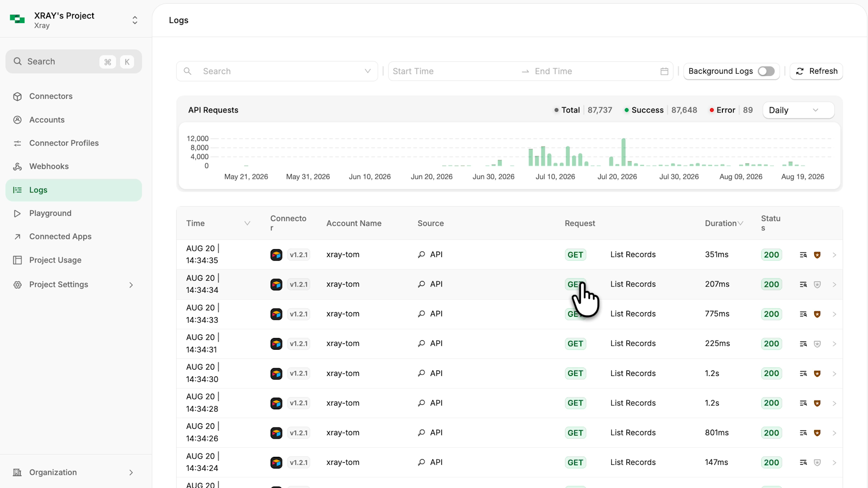Click the grey shield icon in the 14:34:34 row
This screenshot has width=868, height=488.
pos(817,285)
